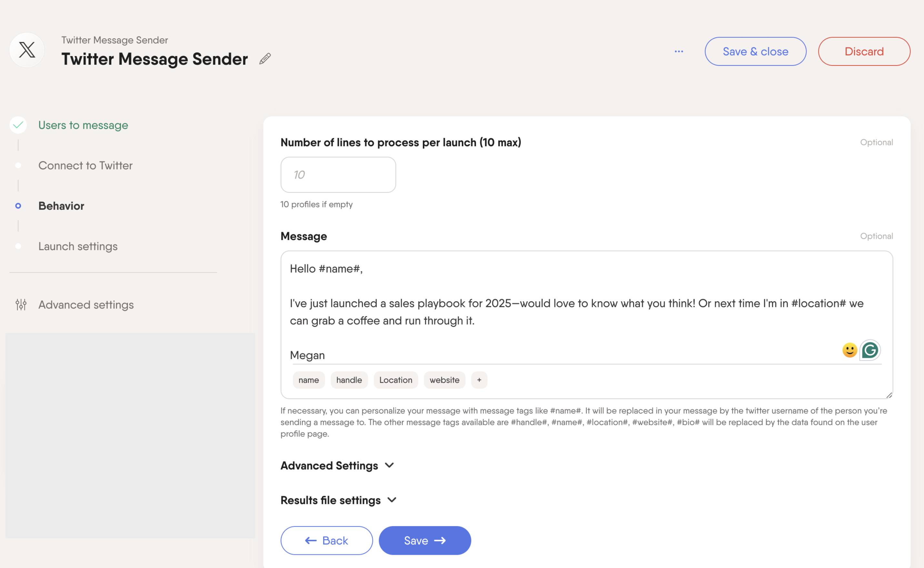Click the Save & close button
This screenshot has width=924, height=568.
[x=755, y=52]
